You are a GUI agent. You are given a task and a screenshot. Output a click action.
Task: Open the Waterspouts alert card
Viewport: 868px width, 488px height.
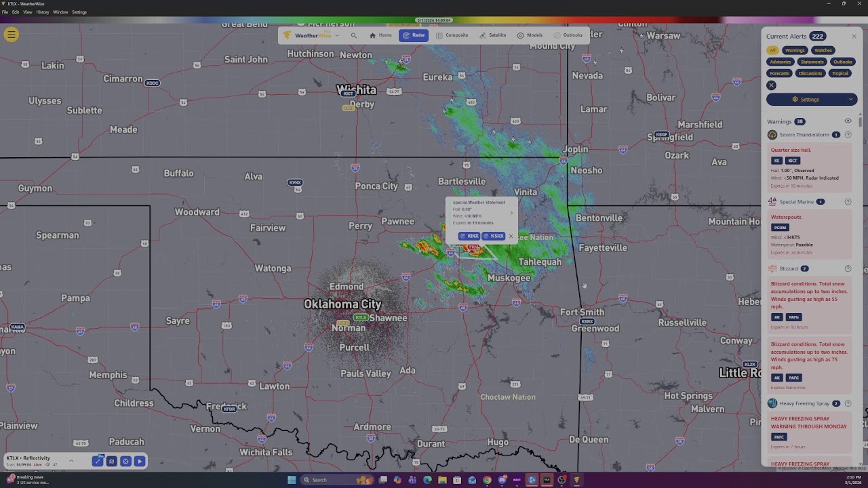click(x=809, y=235)
